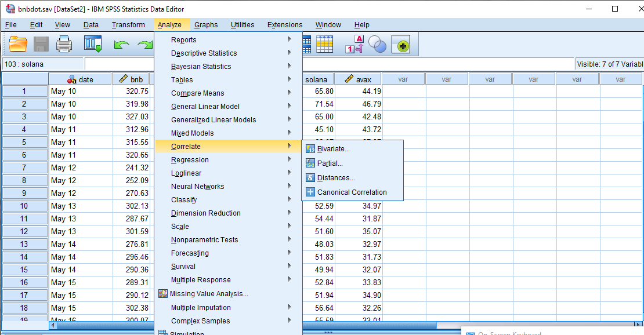This screenshot has width=644, height=335.
Task: Click solana cell showing 56.64
Action: pyautogui.click(x=319, y=308)
